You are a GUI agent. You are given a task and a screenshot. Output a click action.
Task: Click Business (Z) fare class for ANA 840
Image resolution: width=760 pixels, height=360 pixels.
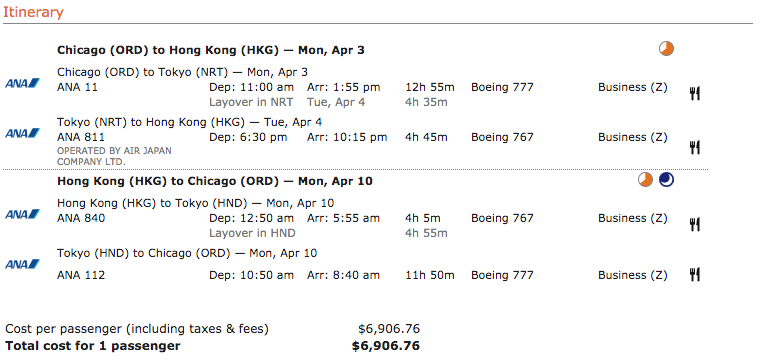[633, 219]
